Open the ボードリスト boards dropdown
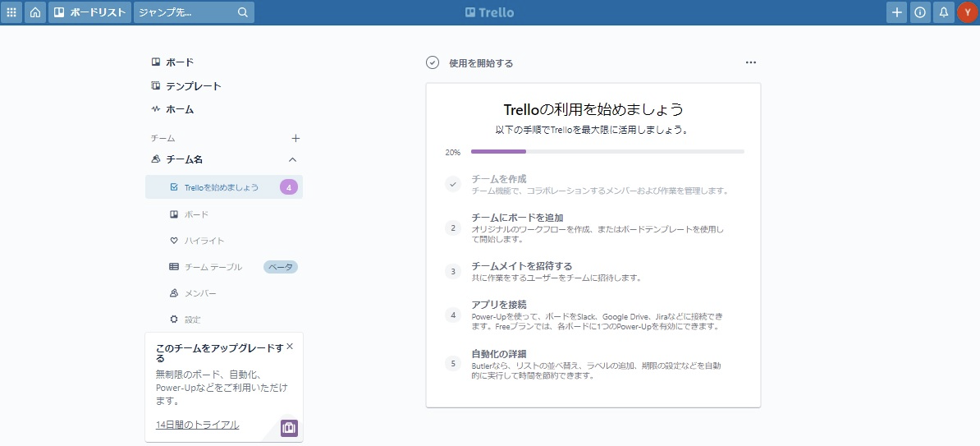 coord(89,12)
